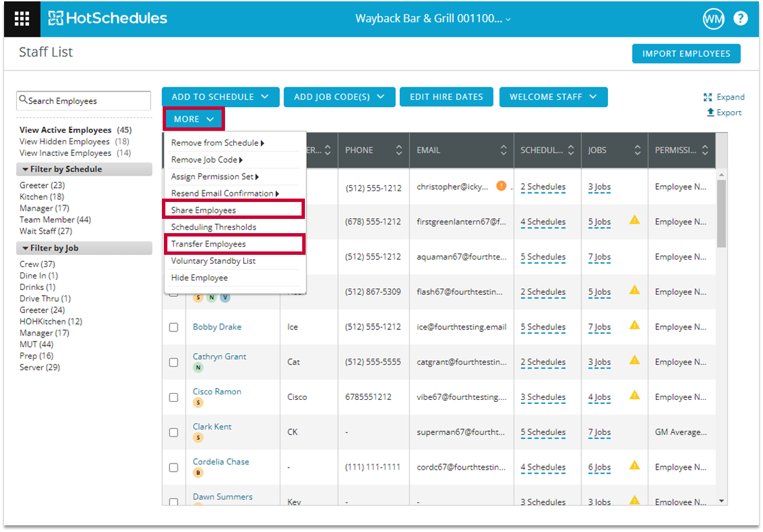The width and height of the screenshot is (763, 532).
Task: Click the S badge under Clark Kent
Action: pyautogui.click(x=198, y=438)
